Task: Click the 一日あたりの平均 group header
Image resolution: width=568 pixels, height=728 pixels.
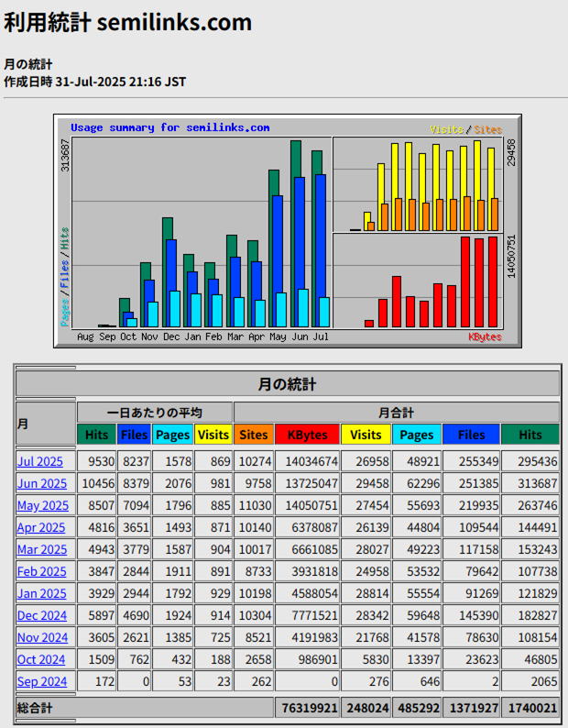Action: tap(155, 413)
